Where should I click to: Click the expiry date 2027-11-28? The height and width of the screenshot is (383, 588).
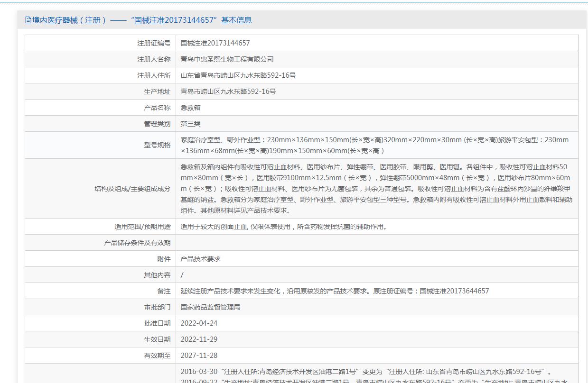point(199,356)
